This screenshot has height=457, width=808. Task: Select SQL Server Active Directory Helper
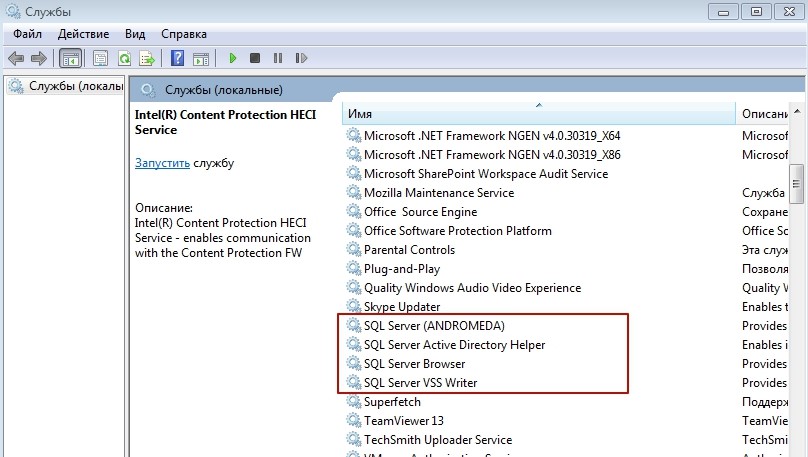click(454, 345)
